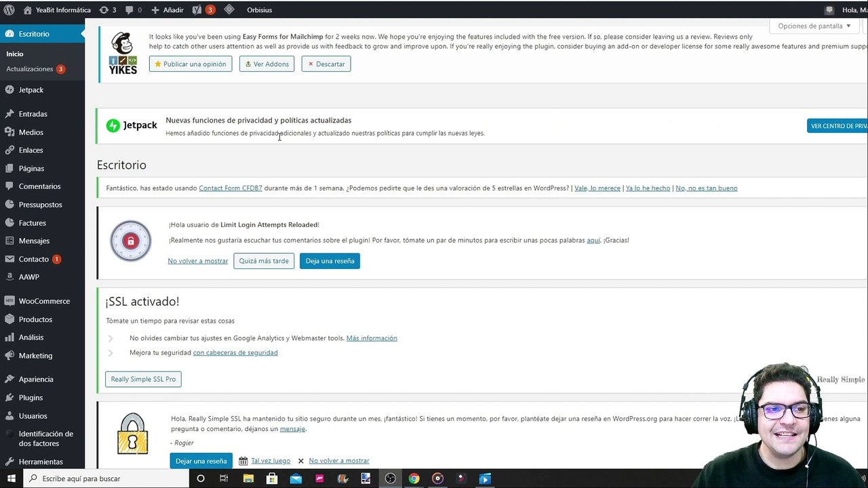Screen dimensions: 868x488
Task: Open File Explorer from the taskbar
Action: 248,479
